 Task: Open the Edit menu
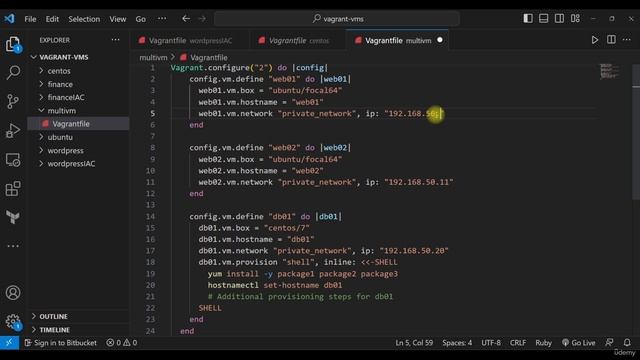click(x=52, y=19)
